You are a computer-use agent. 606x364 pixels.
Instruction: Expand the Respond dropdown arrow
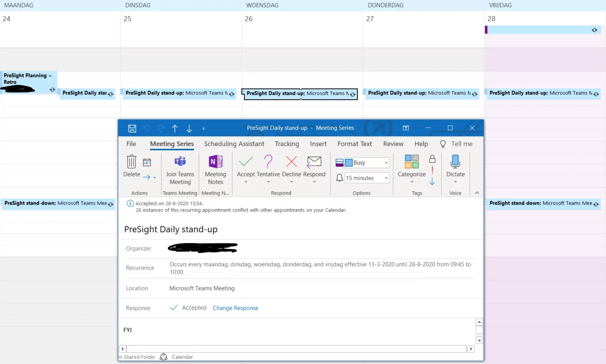point(314,182)
